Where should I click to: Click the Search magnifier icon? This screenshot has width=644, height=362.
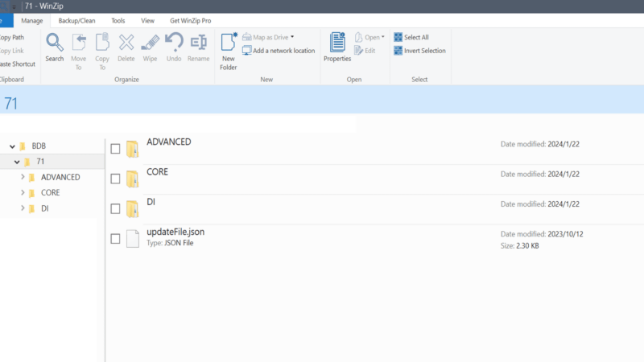coord(55,43)
